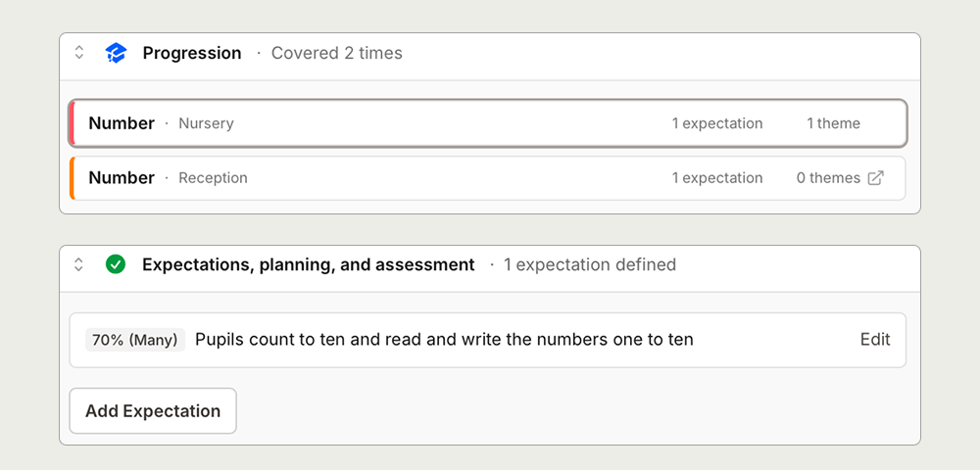
Task: Click the Progression section title
Action: pyautogui.click(x=192, y=53)
